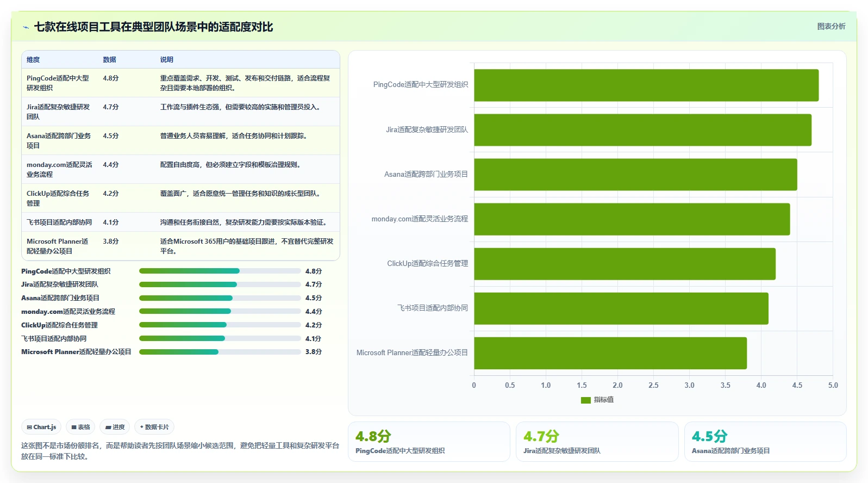
Task: Click the 4.7分 table data cell
Action: click(x=111, y=107)
